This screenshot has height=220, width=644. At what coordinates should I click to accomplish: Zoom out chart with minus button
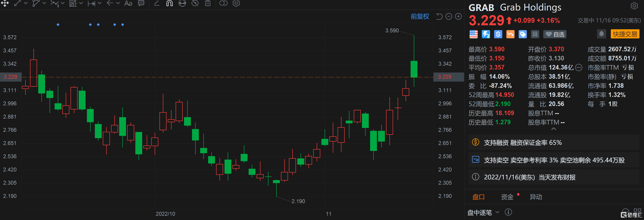click(x=449, y=17)
